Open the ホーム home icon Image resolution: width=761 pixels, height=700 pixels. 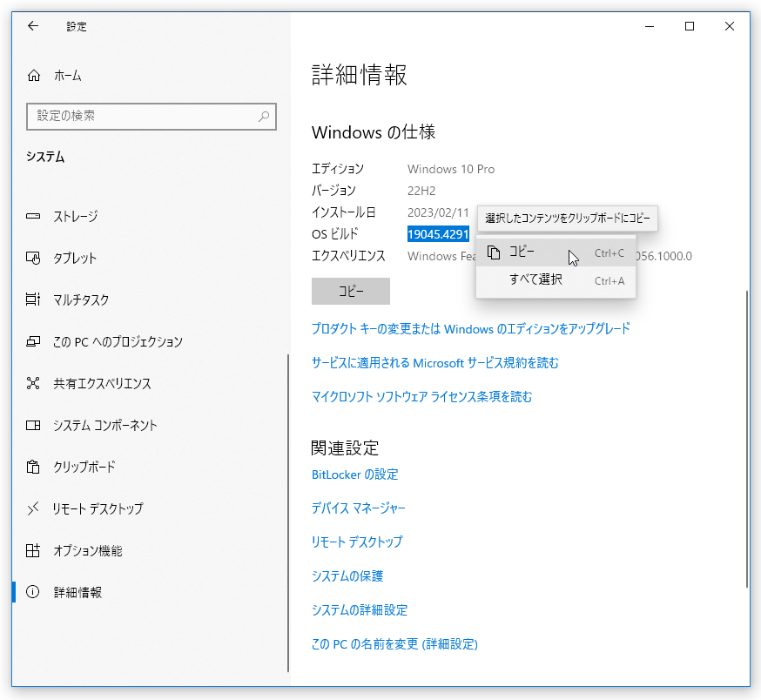33,76
